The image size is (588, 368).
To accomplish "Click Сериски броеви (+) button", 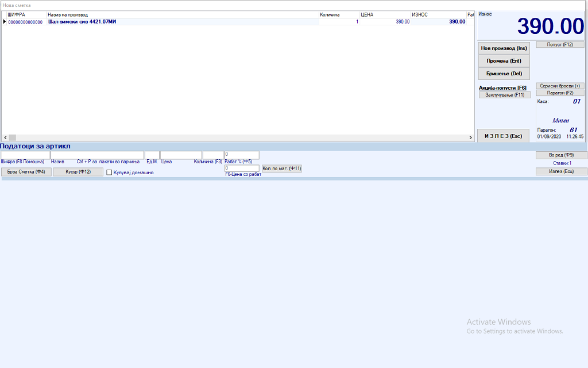I will [560, 86].
